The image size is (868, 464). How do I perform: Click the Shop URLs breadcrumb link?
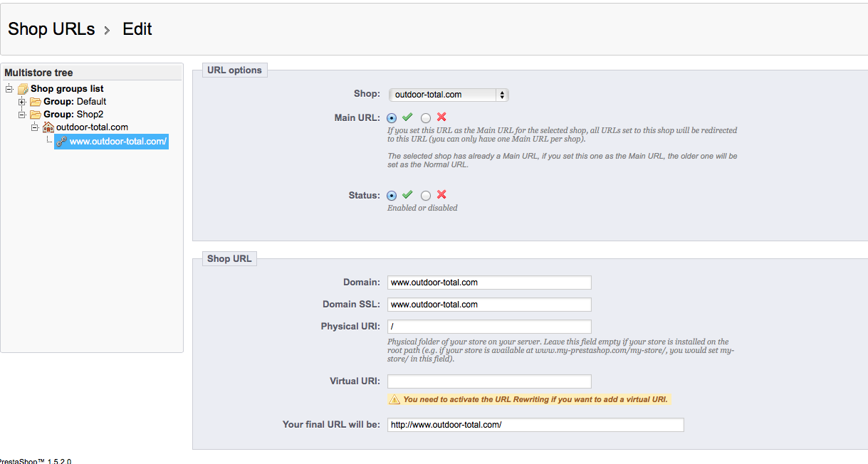[x=51, y=29]
